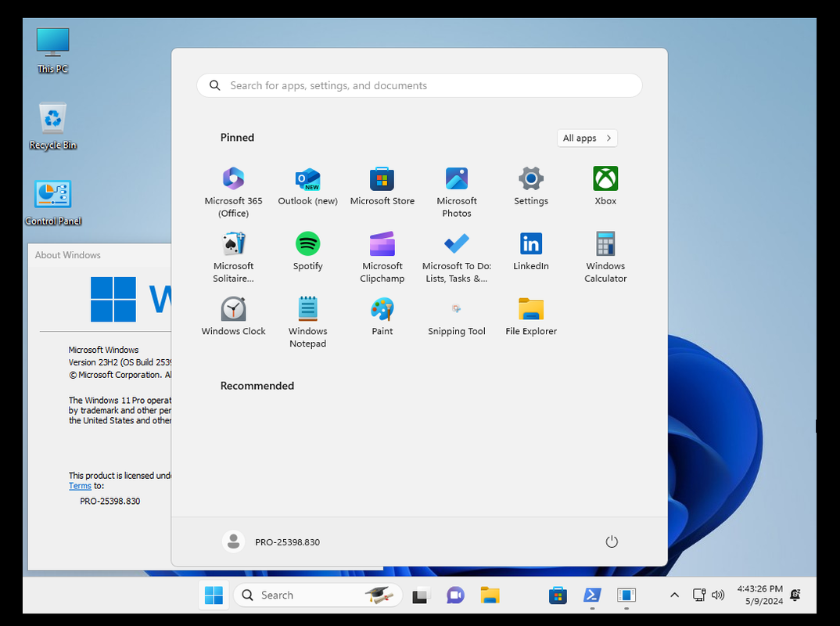Open Task View on the taskbar
840x626 pixels.
[421, 595]
